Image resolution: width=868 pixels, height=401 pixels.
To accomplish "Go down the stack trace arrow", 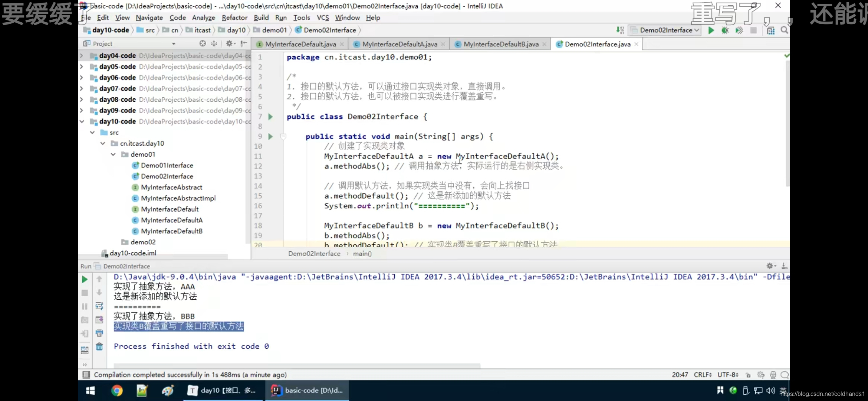I will point(99,293).
